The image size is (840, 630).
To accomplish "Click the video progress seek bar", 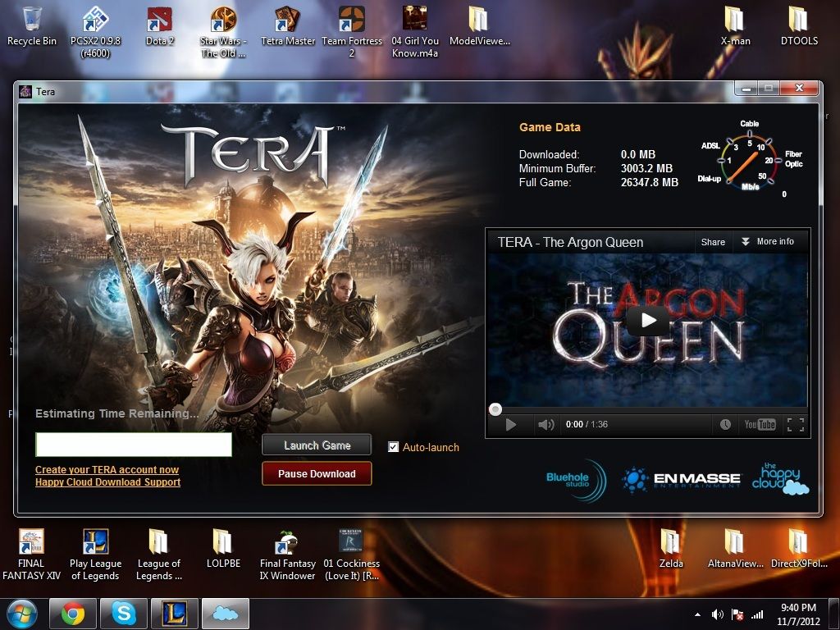I will 648,409.
